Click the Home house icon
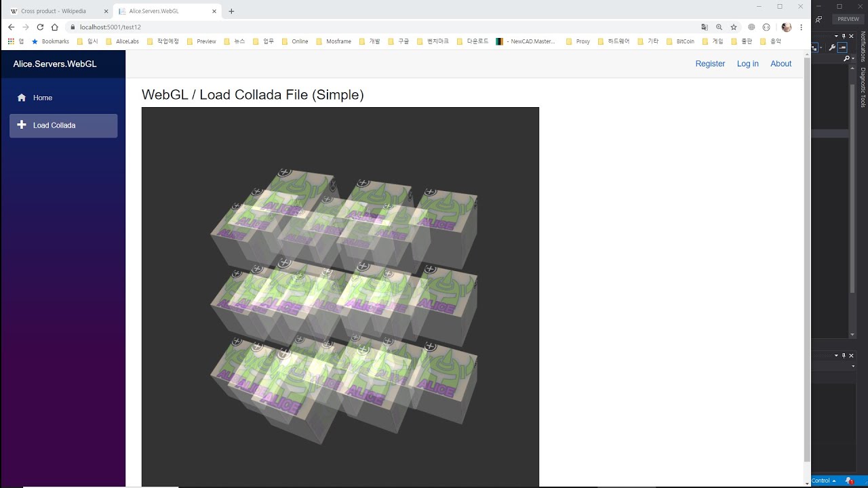Image resolution: width=868 pixels, height=488 pixels. click(x=22, y=98)
